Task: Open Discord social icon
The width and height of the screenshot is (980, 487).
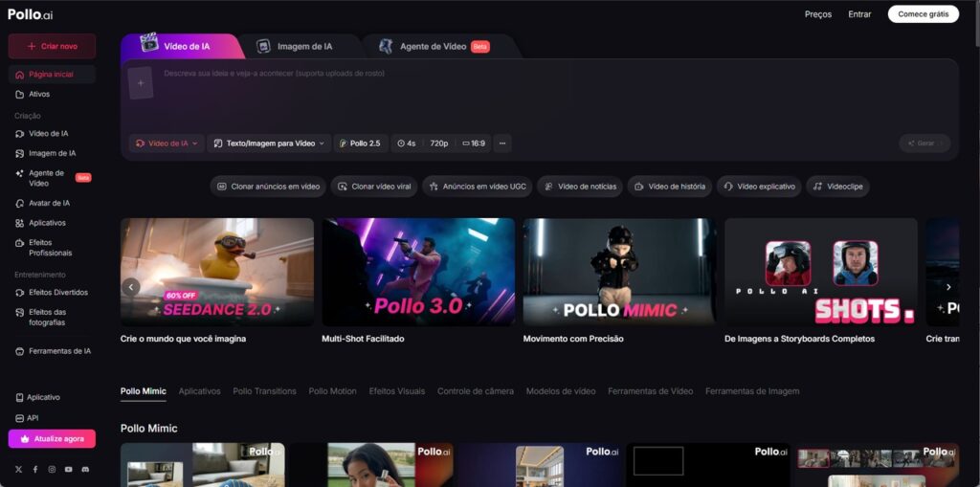Action: (x=85, y=470)
